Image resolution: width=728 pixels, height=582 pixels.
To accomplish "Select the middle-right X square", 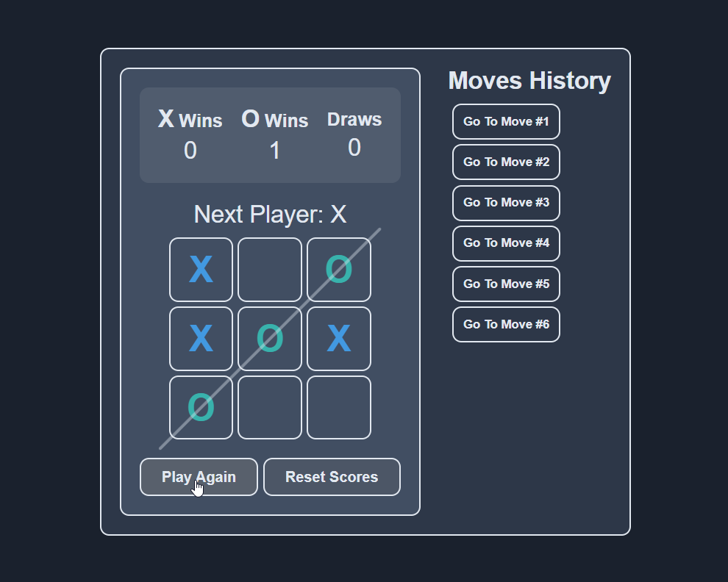I will pyautogui.click(x=339, y=339).
